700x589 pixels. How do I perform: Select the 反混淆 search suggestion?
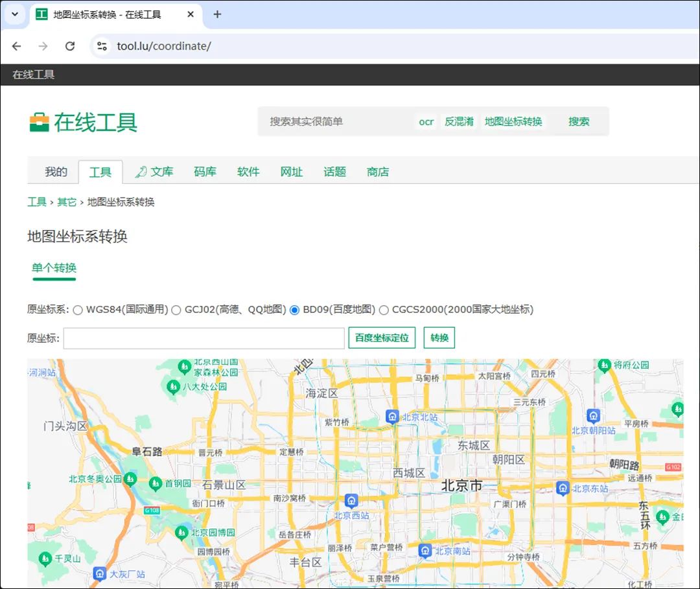point(459,121)
